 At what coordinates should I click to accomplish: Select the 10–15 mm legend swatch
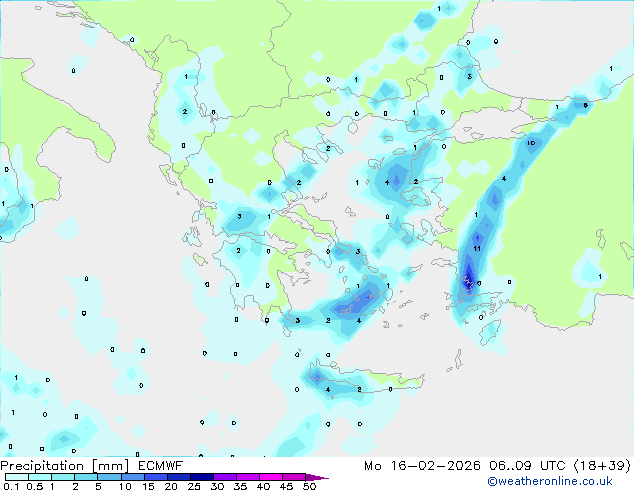133,477
